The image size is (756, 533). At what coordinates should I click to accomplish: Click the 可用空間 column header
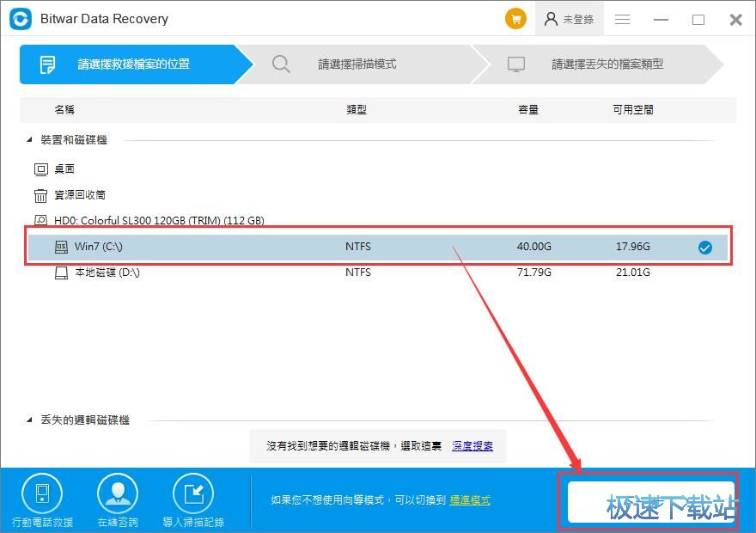click(632, 109)
